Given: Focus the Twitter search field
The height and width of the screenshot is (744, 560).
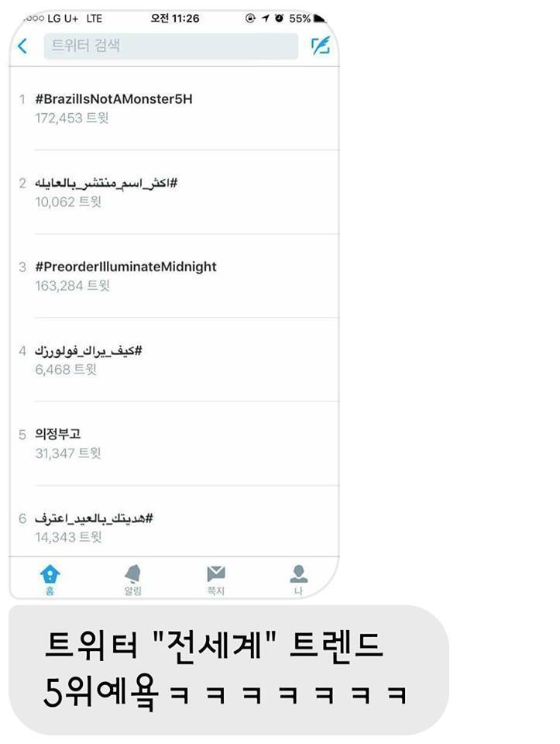Looking at the screenshot, I should [171, 46].
